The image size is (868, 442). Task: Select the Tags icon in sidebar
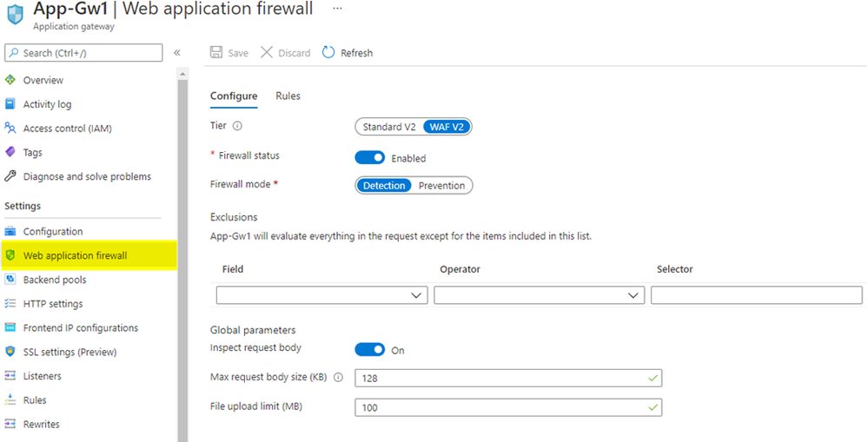point(10,152)
